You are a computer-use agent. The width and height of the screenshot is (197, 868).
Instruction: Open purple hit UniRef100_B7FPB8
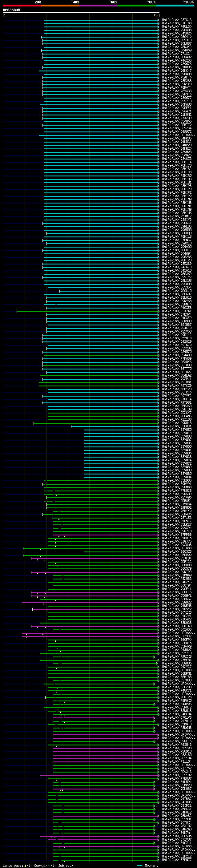(x=177, y=535)
